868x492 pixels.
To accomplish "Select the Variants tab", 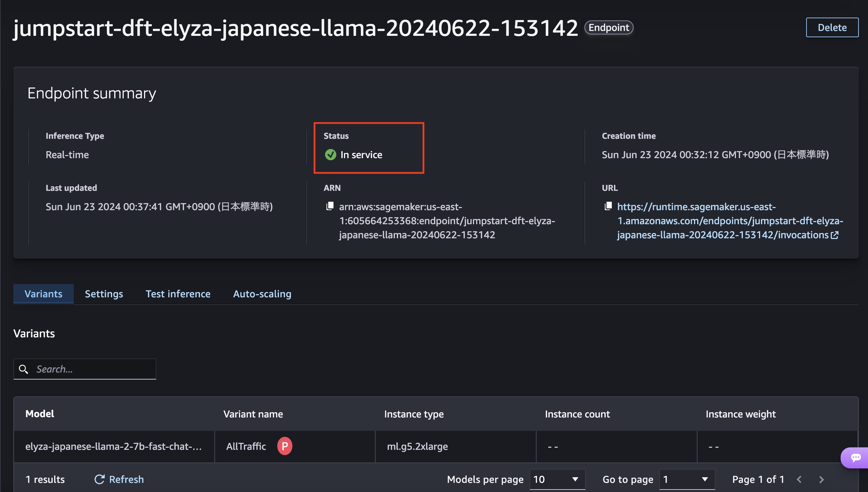I will (x=43, y=294).
